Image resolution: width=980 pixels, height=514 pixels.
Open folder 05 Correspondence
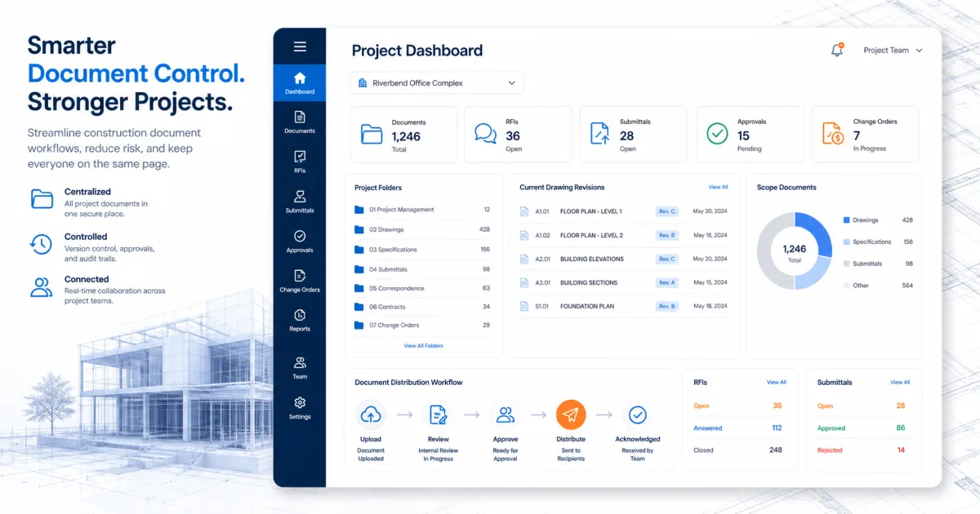click(x=423, y=288)
